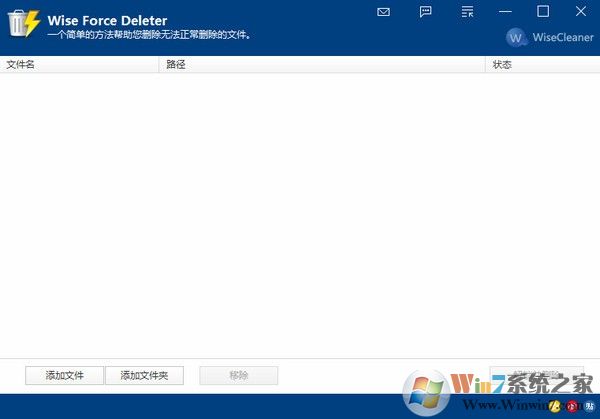Close the Wise Force Deleter window
Image resolution: width=600 pixels, height=419 pixels.
click(x=581, y=11)
